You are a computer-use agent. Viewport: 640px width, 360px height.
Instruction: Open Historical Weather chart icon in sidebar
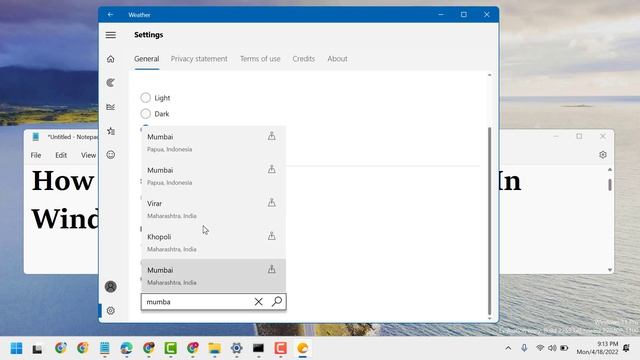tap(111, 107)
